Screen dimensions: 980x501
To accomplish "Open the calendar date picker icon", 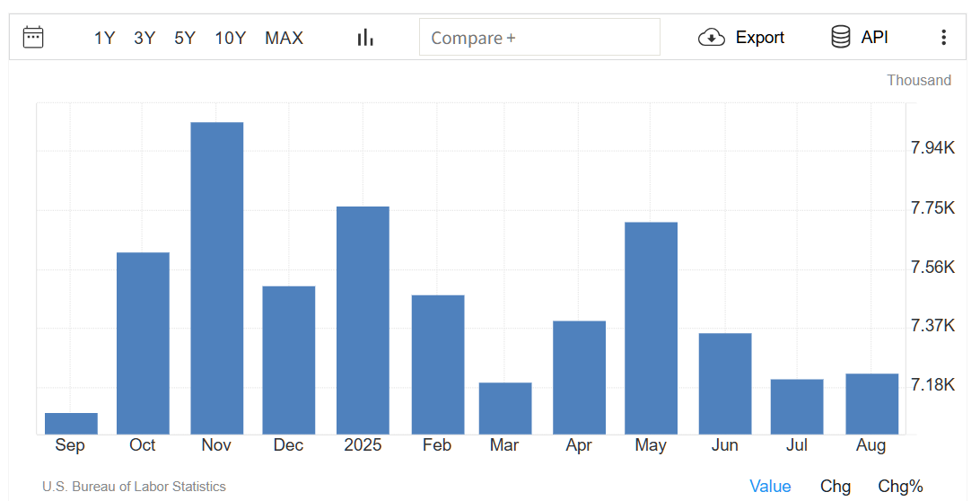I will [33, 37].
